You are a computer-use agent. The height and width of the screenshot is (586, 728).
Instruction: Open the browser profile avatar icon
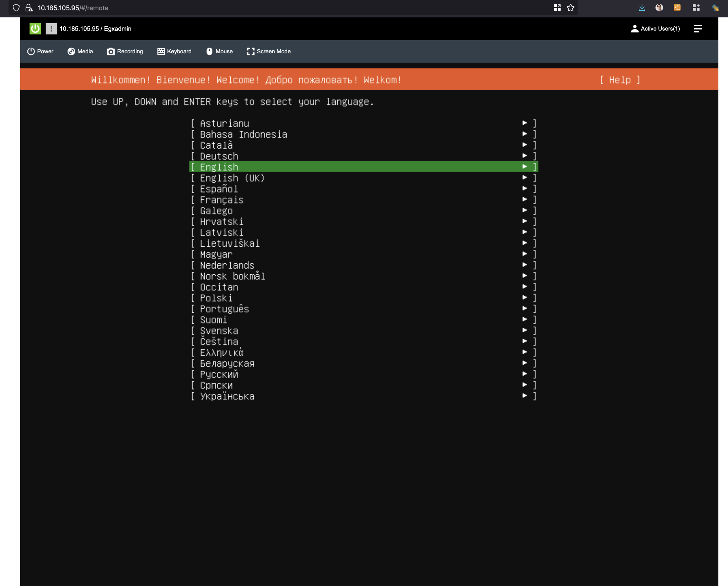(x=659, y=8)
